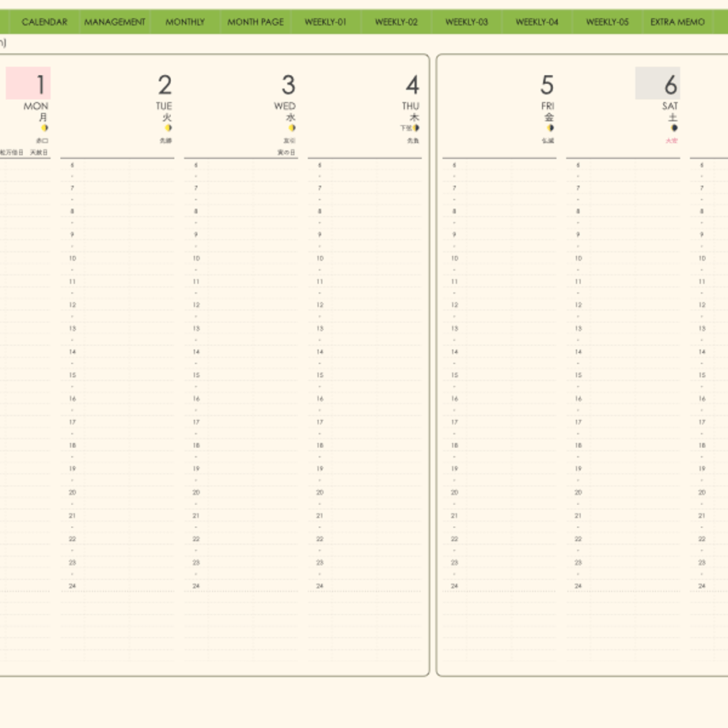Click the 10 o'clock row in Tuesday column

(117, 258)
